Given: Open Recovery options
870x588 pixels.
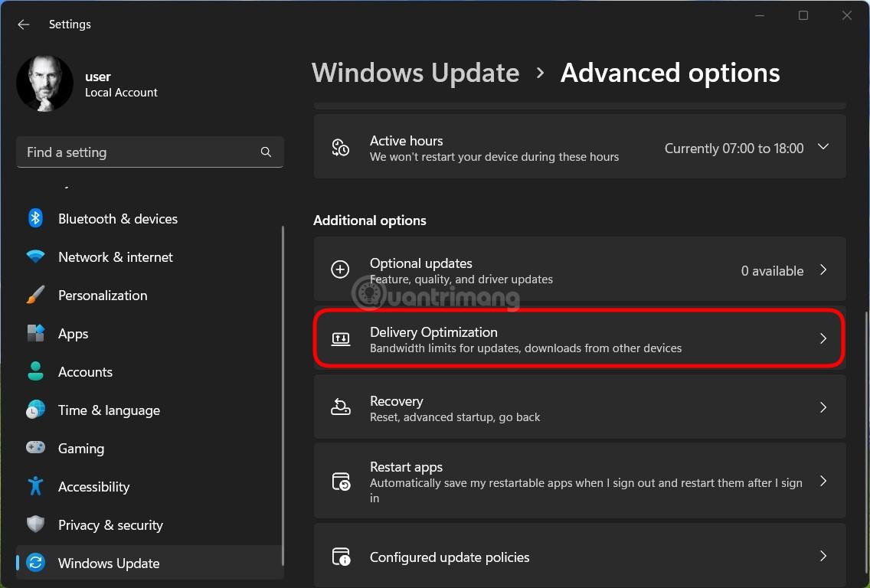Looking at the screenshot, I should [x=580, y=407].
